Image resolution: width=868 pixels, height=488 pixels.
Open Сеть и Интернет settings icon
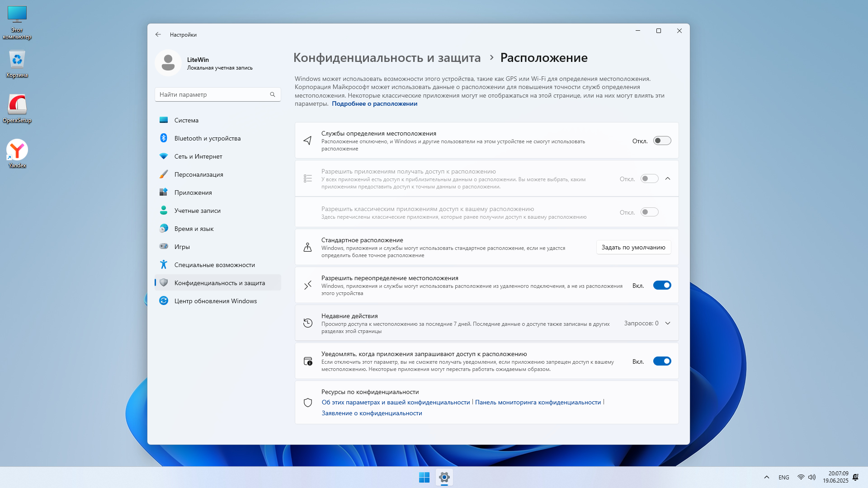[164, 156]
